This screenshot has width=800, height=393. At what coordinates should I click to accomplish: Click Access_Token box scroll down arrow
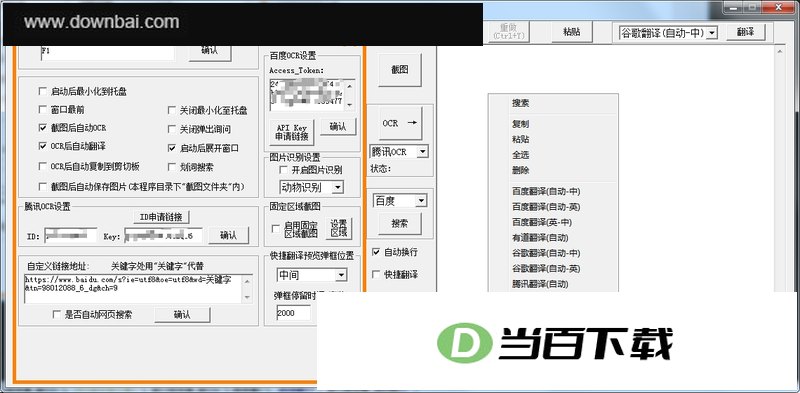[349, 105]
